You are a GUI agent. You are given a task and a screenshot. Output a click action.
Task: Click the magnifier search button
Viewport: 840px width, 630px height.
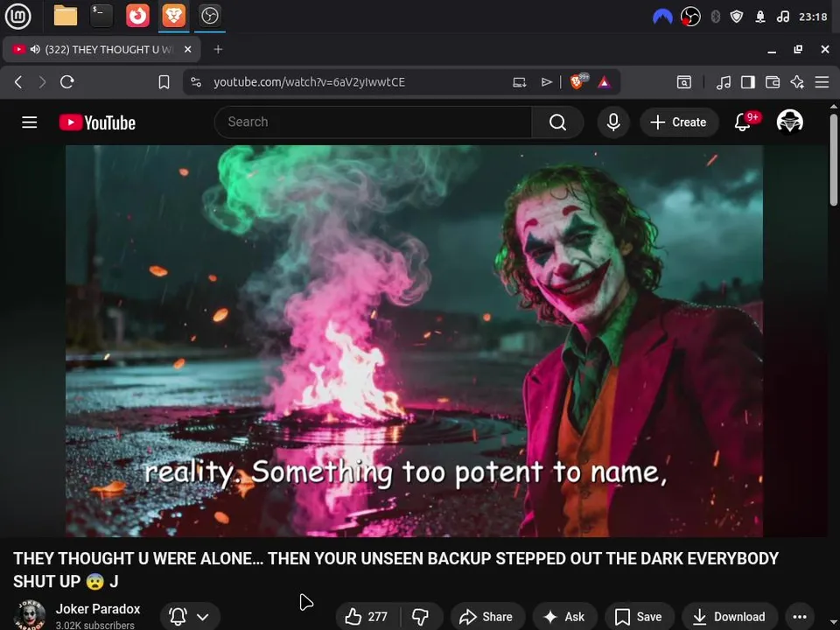point(557,122)
